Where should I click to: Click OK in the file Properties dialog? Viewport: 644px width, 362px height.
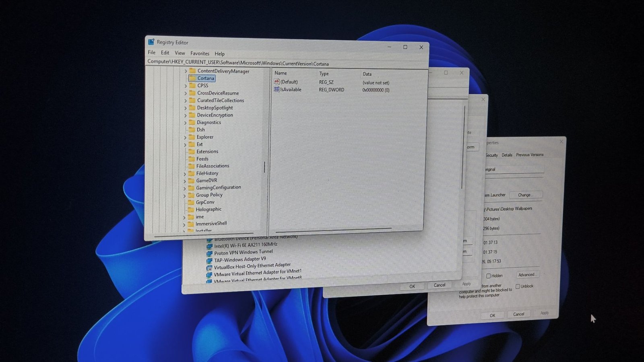(492, 315)
